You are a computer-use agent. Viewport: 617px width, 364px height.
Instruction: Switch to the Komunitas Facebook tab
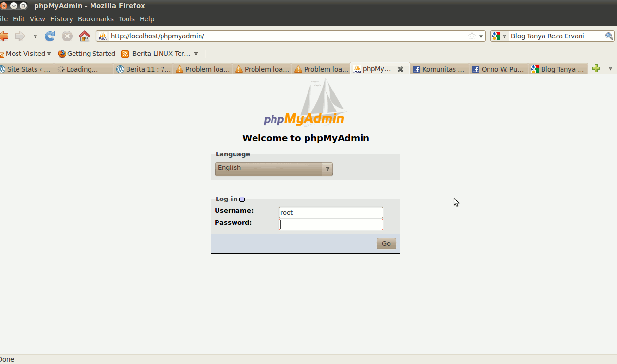[440, 69]
